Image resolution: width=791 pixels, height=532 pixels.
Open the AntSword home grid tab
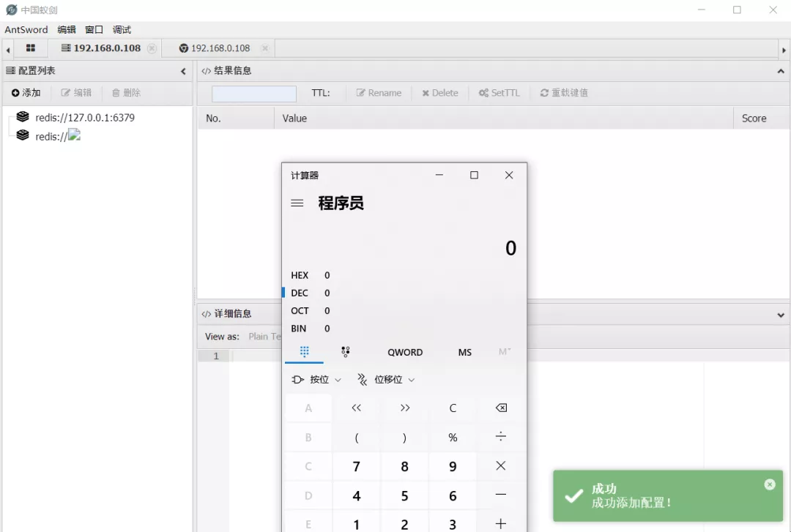tap(30, 48)
